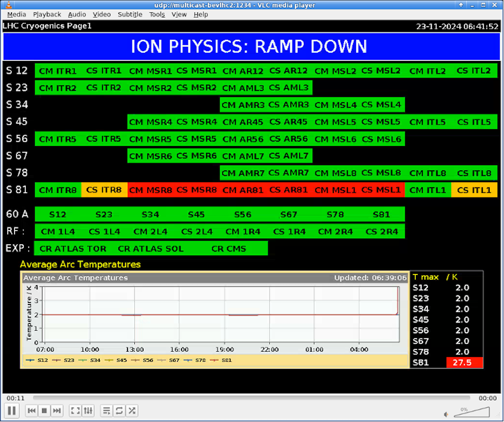Viewport: 504px width, 422px height.
Task: Click the orange CS ITR8 cell
Action: click(x=104, y=190)
